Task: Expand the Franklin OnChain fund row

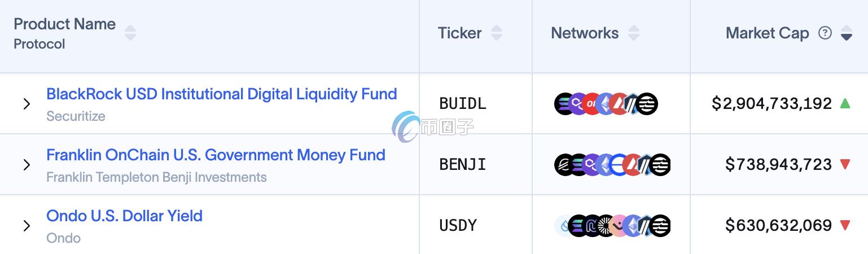Action: click(x=27, y=165)
